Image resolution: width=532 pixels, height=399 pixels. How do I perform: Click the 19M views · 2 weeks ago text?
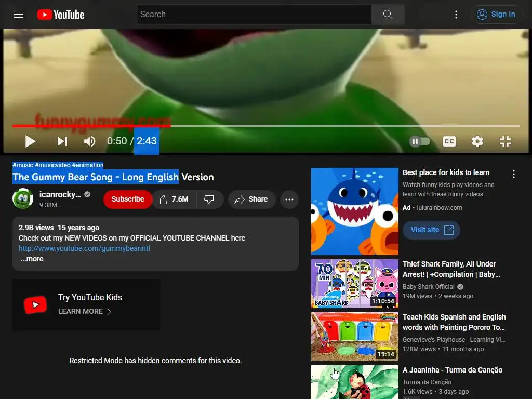coord(437,296)
